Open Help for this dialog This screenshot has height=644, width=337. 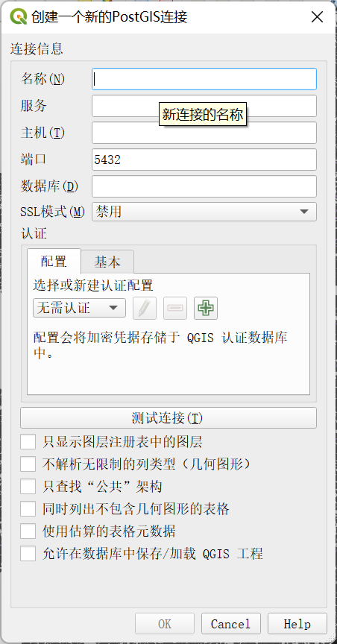click(x=297, y=624)
